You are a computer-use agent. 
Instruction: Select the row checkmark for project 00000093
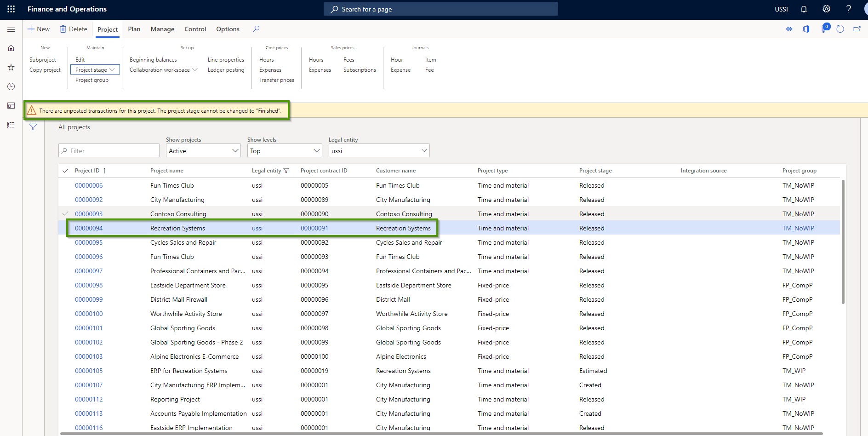pyautogui.click(x=65, y=213)
